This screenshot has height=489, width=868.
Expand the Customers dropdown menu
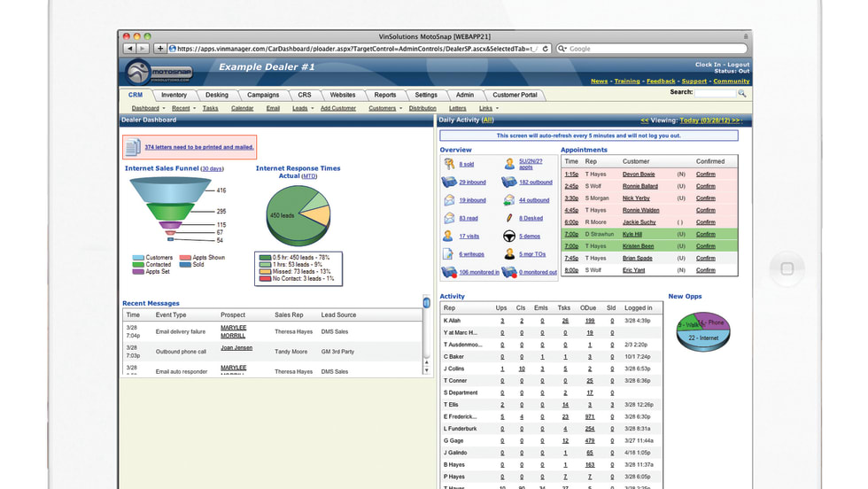[400, 109]
